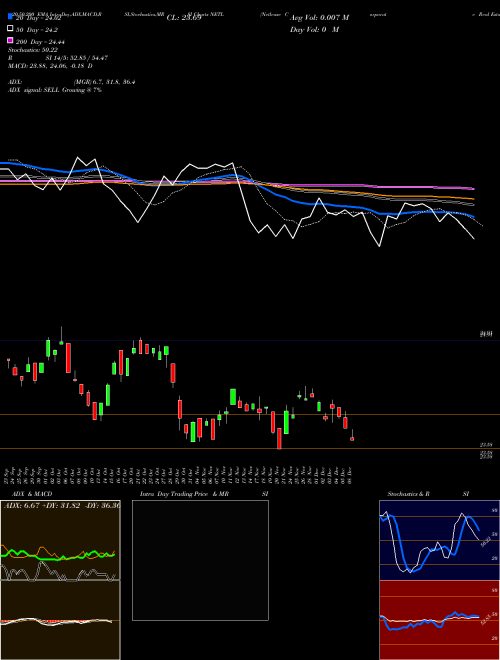Click the 'MACD: 23.88, 24.06, -0.18 D' line
Screen dimensions: 500x660
[x=50, y=66]
